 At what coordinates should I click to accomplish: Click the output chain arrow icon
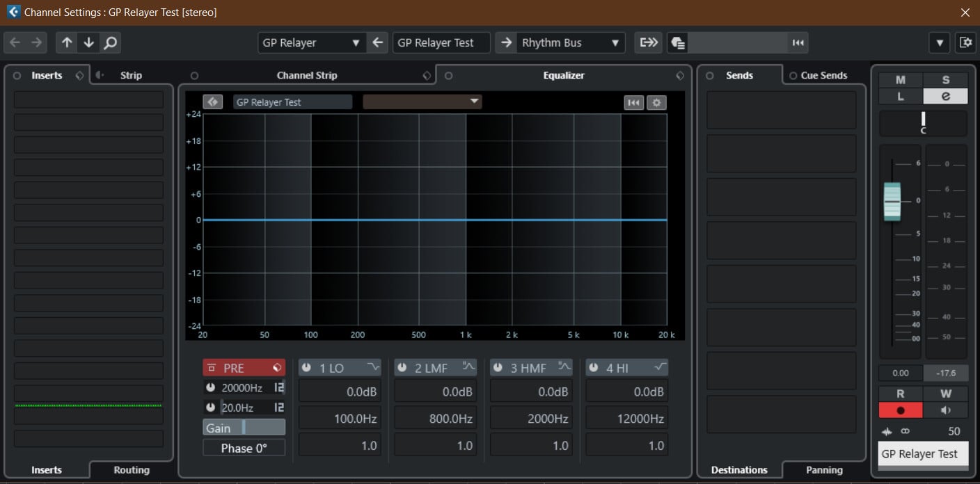649,42
